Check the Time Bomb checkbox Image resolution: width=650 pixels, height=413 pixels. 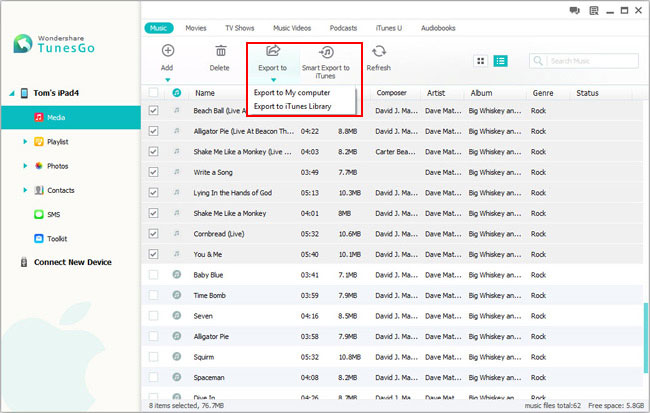click(153, 295)
